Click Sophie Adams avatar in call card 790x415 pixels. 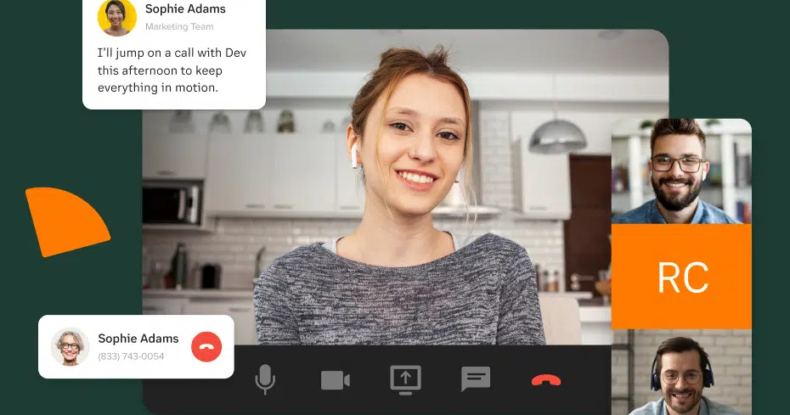tap(70, 347)
